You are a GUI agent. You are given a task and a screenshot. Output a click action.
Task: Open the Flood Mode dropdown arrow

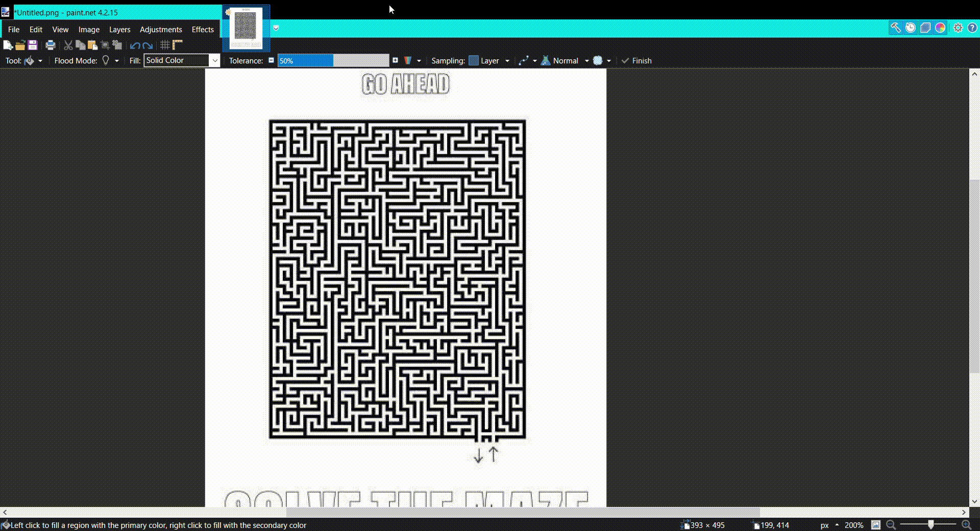click(117, 61)
